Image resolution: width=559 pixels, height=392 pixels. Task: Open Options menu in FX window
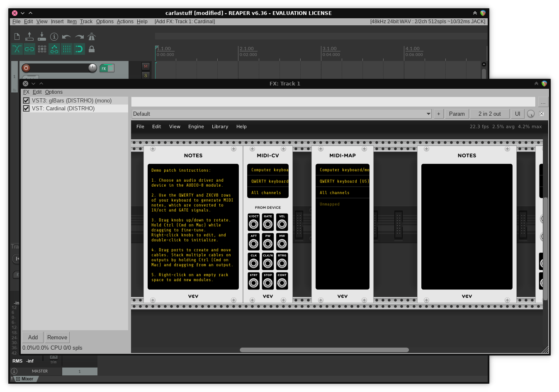tap(54, 92)
